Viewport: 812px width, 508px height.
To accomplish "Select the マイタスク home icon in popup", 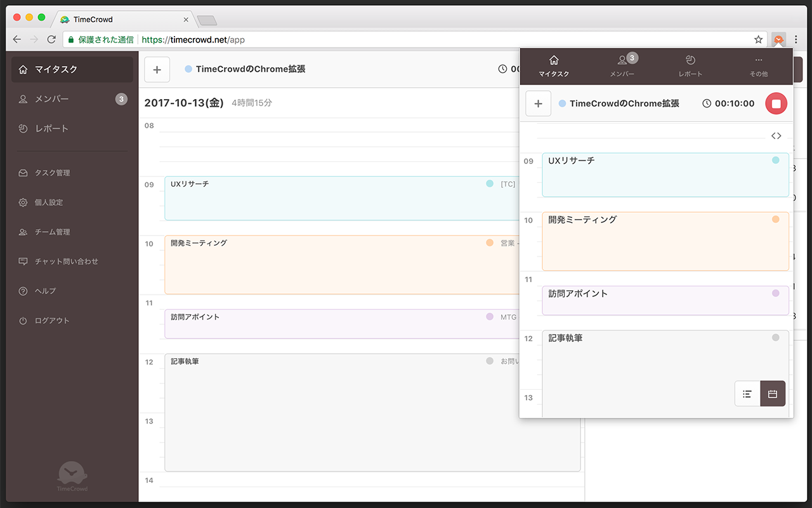I will click(x=554, y=66).
